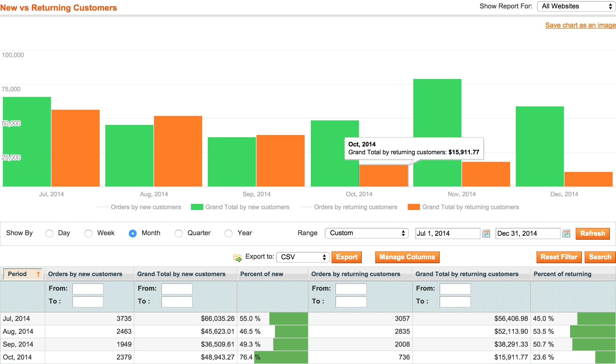Click the export file icon beside "Export to"
The height and width of the screenshot is (364, 616).
point(237,257)
